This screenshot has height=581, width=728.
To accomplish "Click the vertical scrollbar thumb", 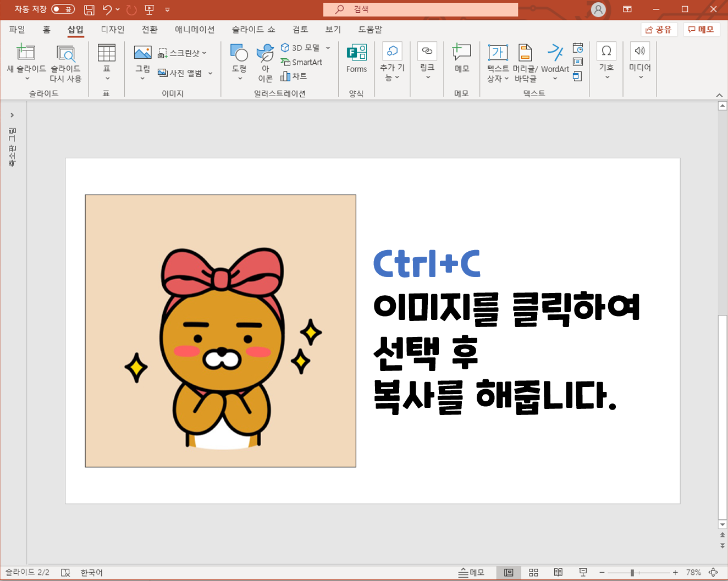I will 723,417.
